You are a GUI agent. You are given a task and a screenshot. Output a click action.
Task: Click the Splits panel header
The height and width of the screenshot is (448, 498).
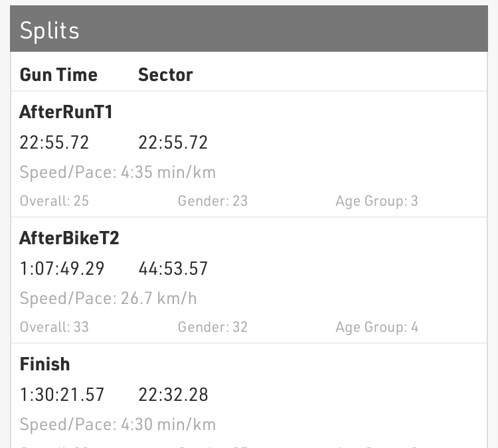pos(249,29)
